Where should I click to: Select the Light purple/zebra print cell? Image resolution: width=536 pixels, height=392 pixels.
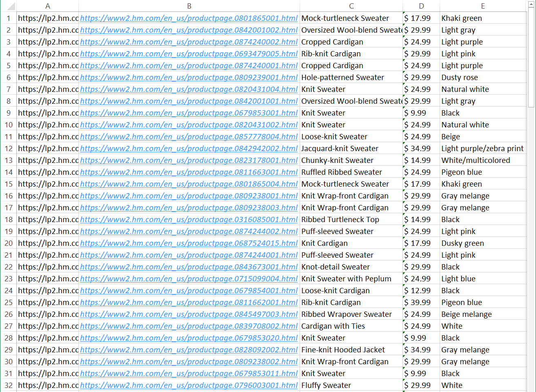(482, 149)
